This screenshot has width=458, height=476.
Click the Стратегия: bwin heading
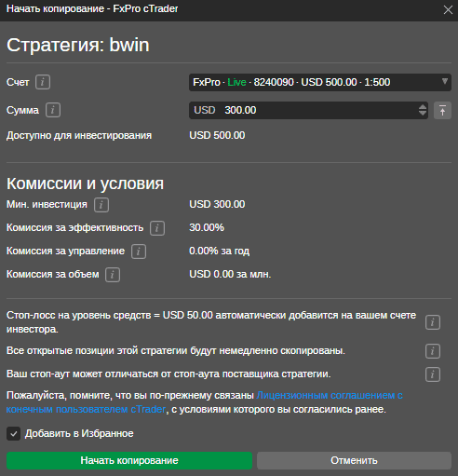point(78,45)
